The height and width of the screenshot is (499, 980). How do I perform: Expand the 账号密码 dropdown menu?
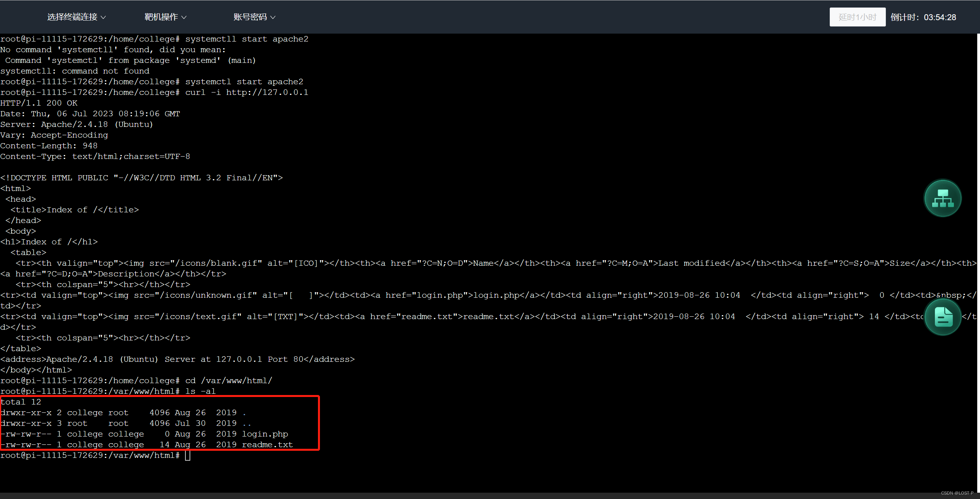pyautogui.click(x=254, y=17)
